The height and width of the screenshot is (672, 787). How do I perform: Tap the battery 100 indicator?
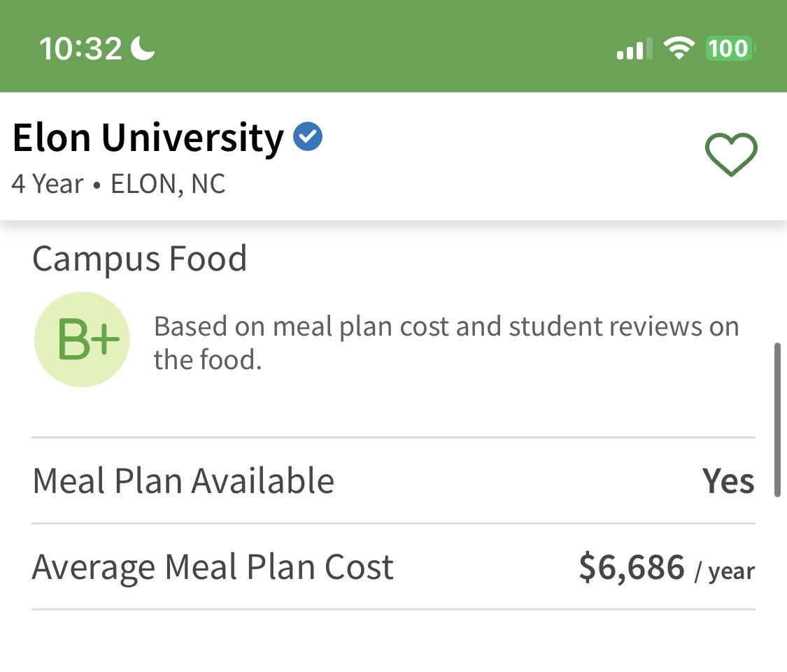730,49
